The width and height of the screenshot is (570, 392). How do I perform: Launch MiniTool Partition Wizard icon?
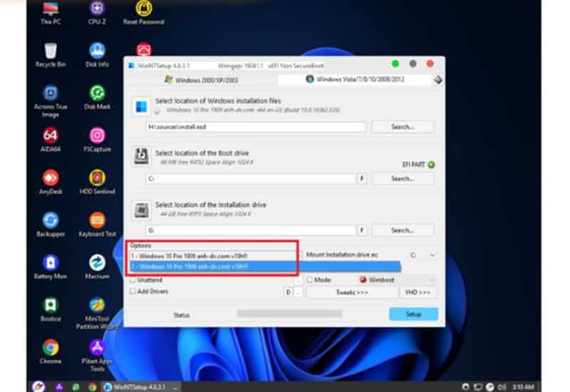(x=97, y=314)
